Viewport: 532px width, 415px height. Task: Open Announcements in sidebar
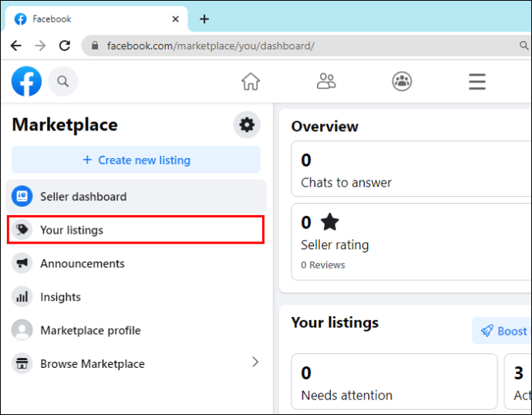point(136,263)
